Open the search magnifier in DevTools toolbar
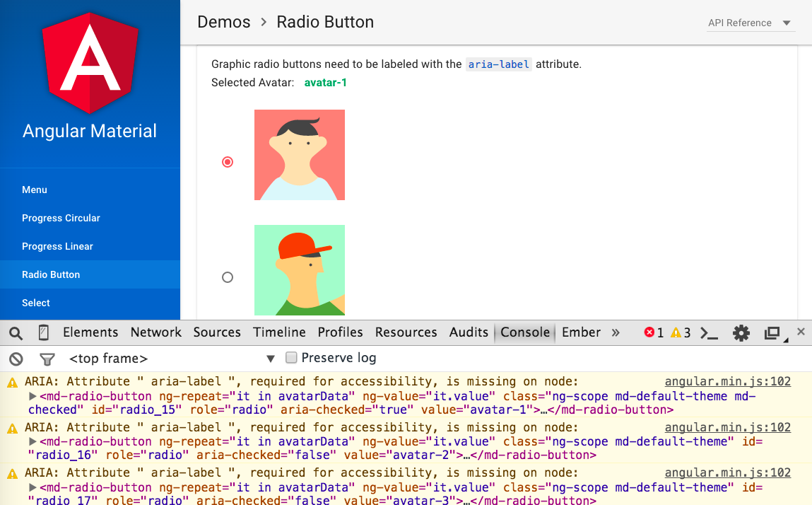 16,332
